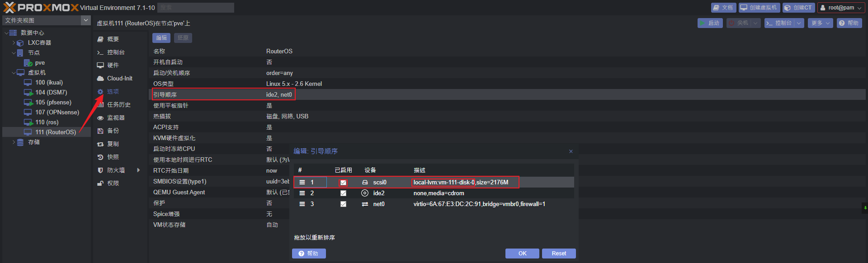This screenshot has width=868, height=263.
Task: Open the monitor (监视器) eye icon item
Action: (x=100, y=117)
